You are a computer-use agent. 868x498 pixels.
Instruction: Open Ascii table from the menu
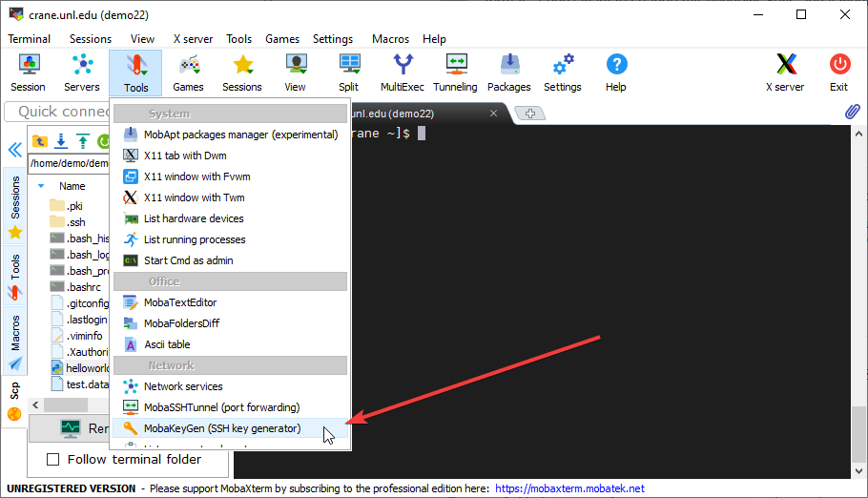click(x=231, y=344)
